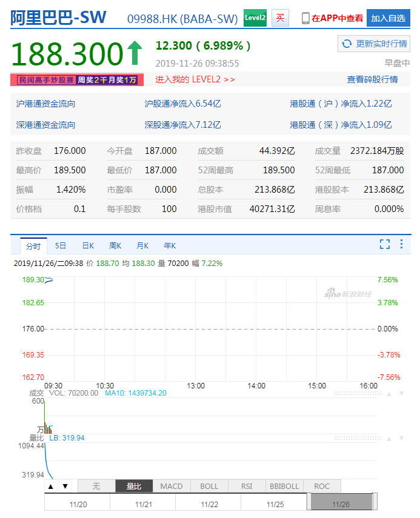Open 港股通（沪）净流入1.22亿 link
This screenshot has width=420, height=518.
[341, 104]
